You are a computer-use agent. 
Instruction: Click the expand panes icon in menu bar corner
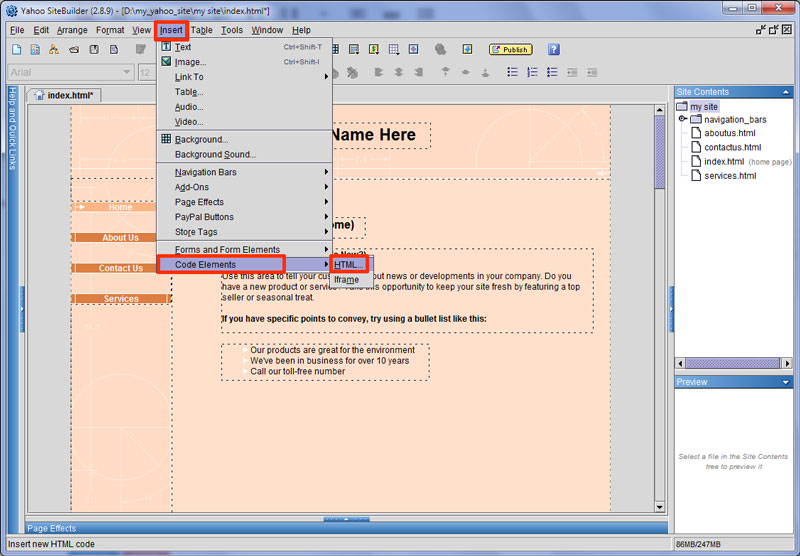click(774, 30)
